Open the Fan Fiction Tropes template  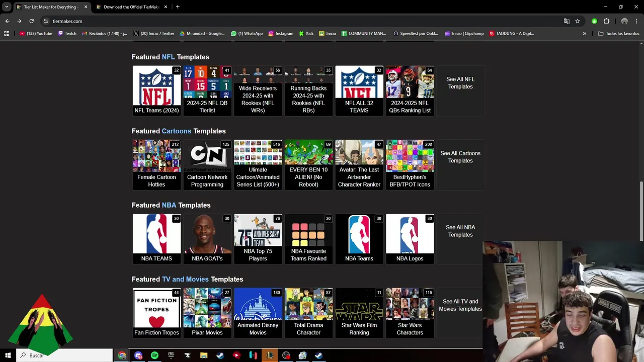pyautogui.click(x=156, y=313)
